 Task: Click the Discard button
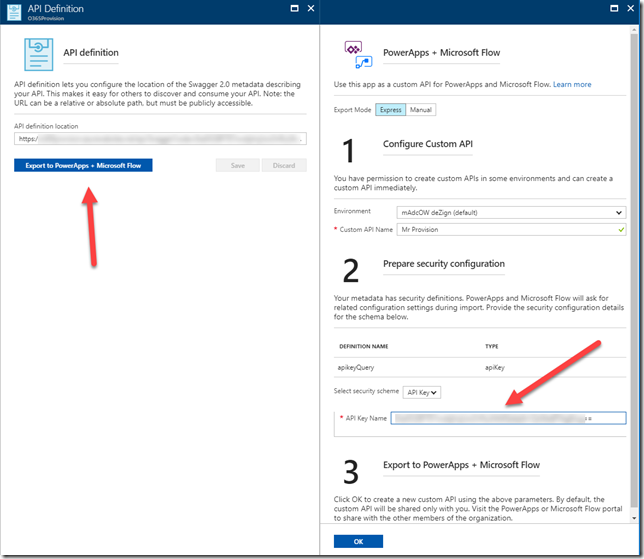coord(284,166)
